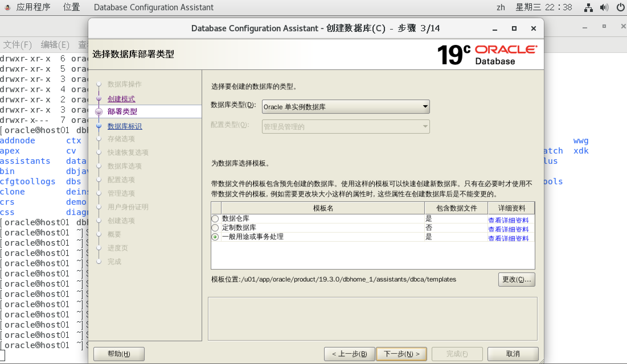
Task: Open the 配置类型 dropdown
Action: (425, 127)
